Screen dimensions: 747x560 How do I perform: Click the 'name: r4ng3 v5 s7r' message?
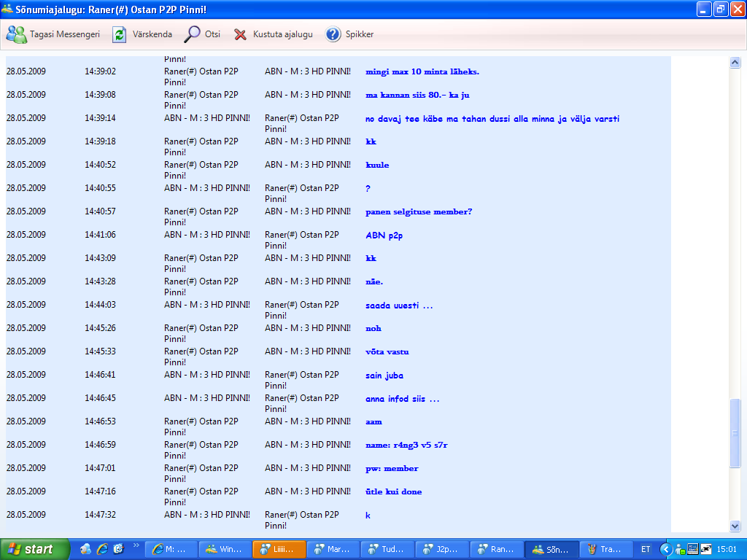tap(406, 445)
